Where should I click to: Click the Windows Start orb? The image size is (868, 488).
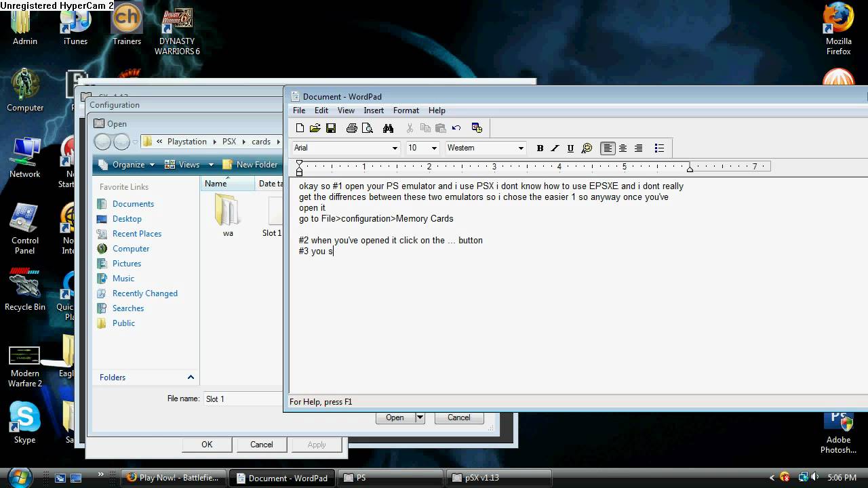coord(19,476)
